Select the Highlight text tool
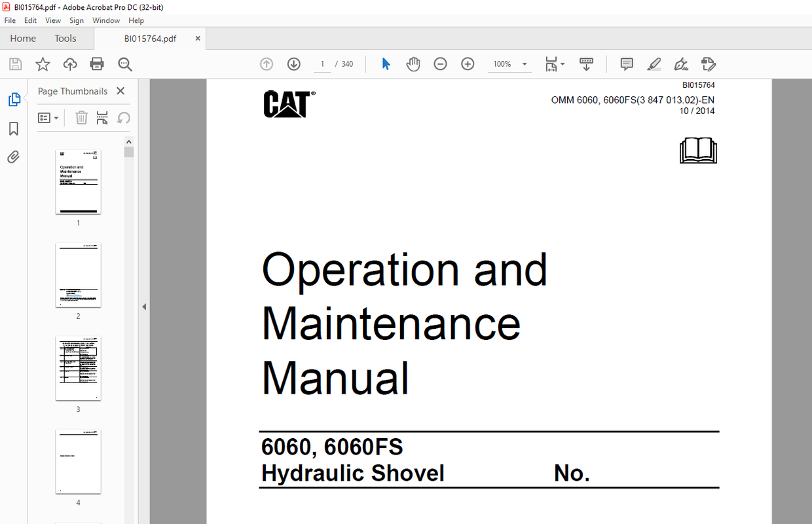This screenshot has height=524, width=812. pos(654,64)
